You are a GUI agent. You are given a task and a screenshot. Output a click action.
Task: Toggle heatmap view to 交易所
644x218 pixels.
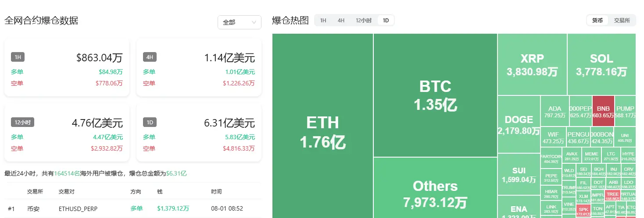coord(622,20)
